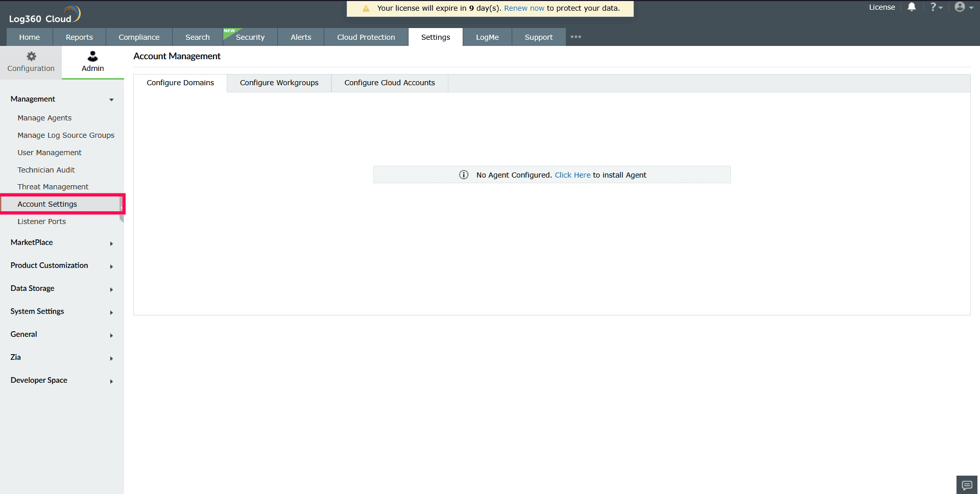Open the Home tab
The image size is (980, 494).
[30, 37]
